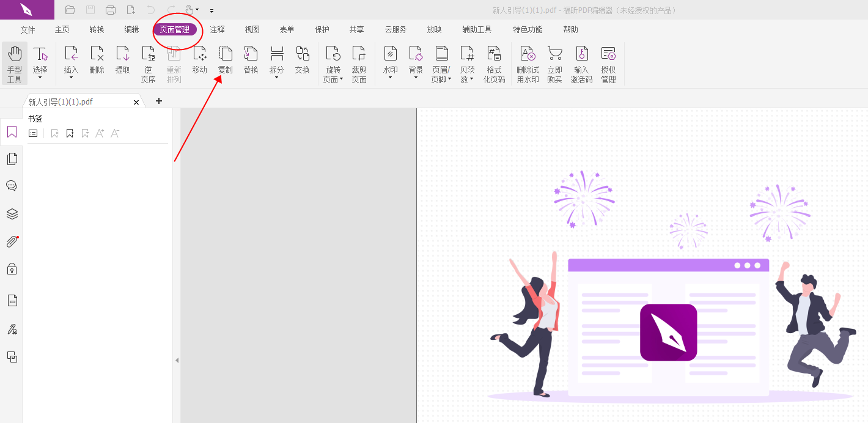Click the 逆页序 reverse order icon
The width and height of the screenshot is (868, 423).
point(148,64)
